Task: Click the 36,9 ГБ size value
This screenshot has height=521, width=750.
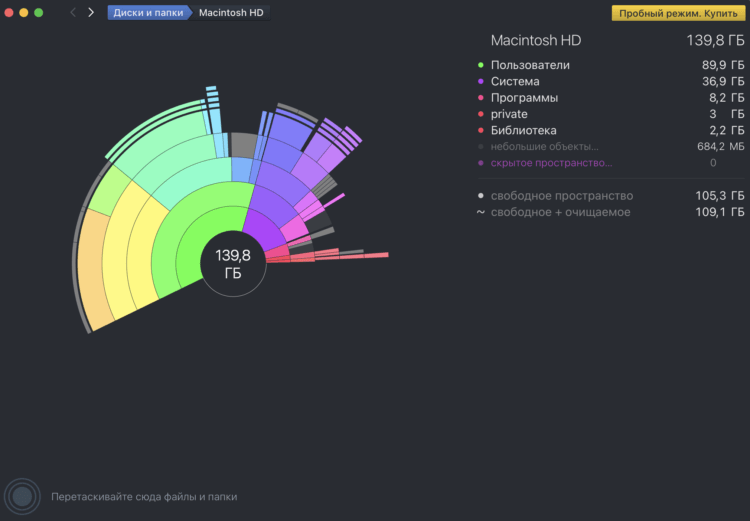Action: (723, 81)
